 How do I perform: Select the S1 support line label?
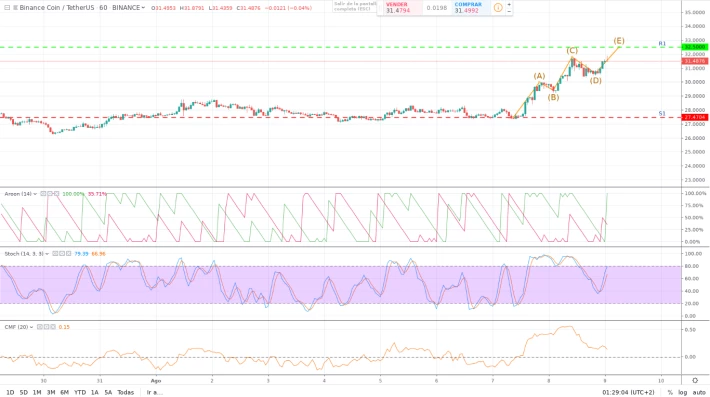point(662,114)
